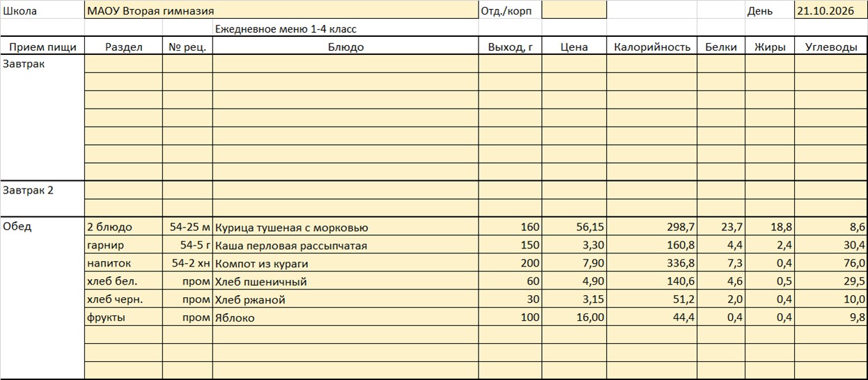Viewport: 868px width, 380px height.
Task: Click the 'Калорийность' column header
Action: point(652,47)
